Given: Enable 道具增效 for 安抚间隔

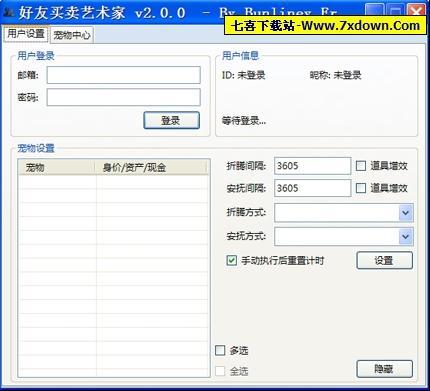Looking at the screenshot, I should click(x=361, y=188).
